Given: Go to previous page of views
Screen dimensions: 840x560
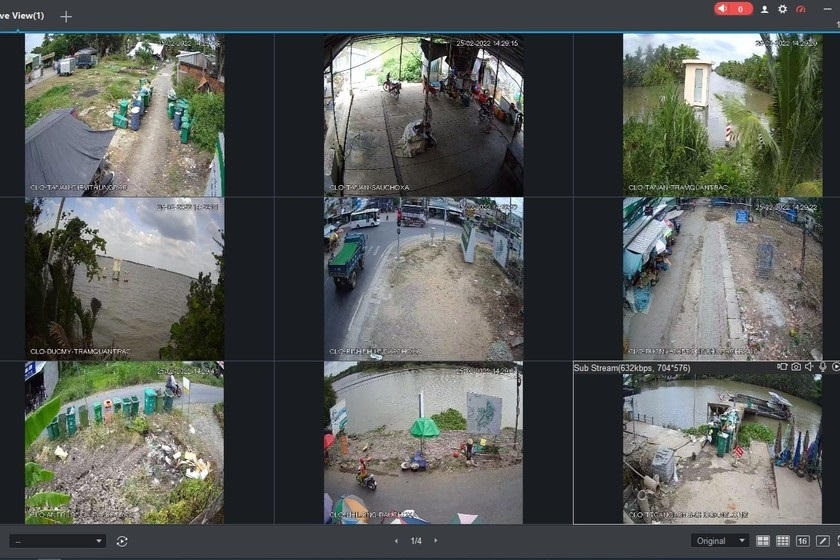Looking at the screenshot, I should [396, 541].
